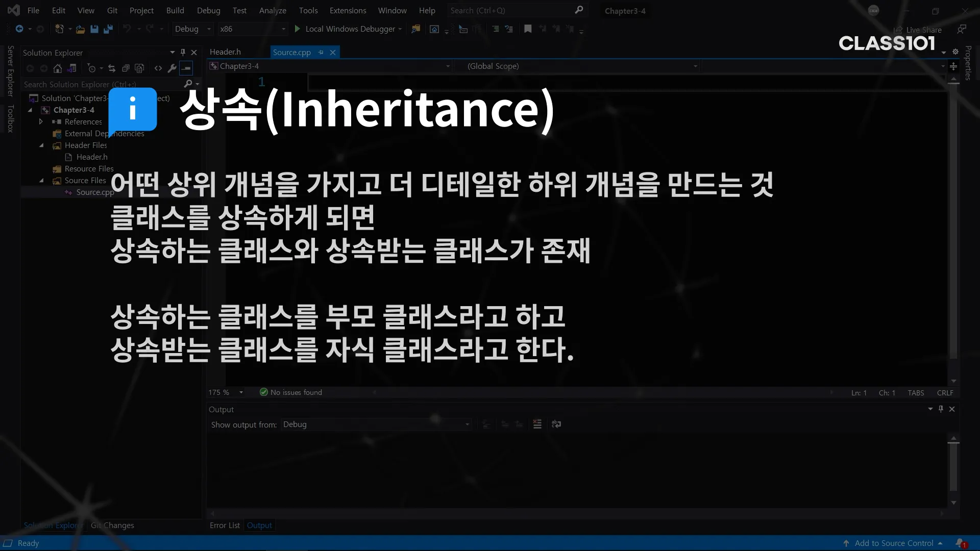This screenshot has width=980, height=551.
Task: Switch to the Header.h editor tab
Action: 225,52
